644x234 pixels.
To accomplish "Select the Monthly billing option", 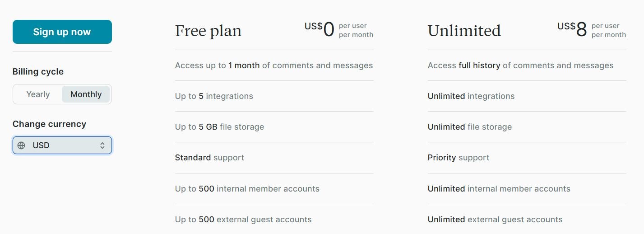I will pyautogui.click(x=86, y=94).
